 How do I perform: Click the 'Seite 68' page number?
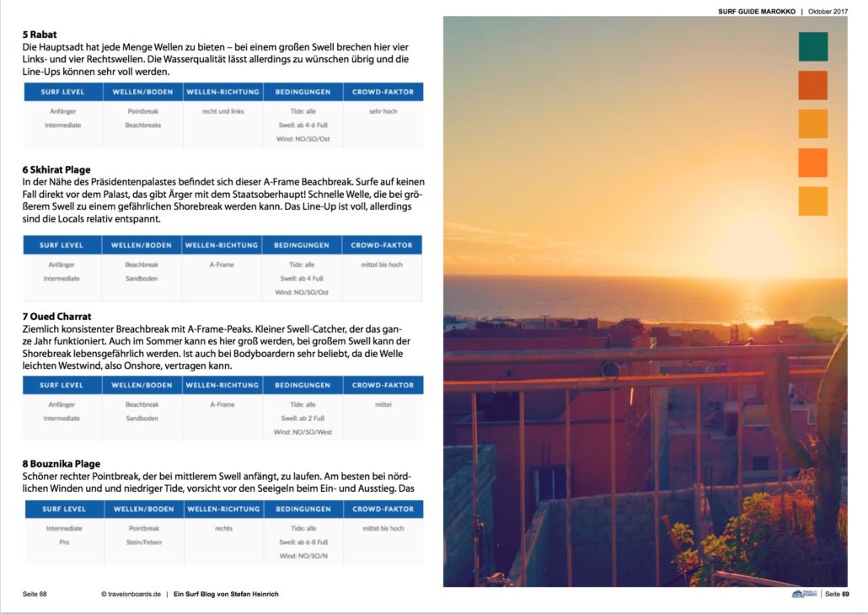pyautogui.click(x=35, y=594)
